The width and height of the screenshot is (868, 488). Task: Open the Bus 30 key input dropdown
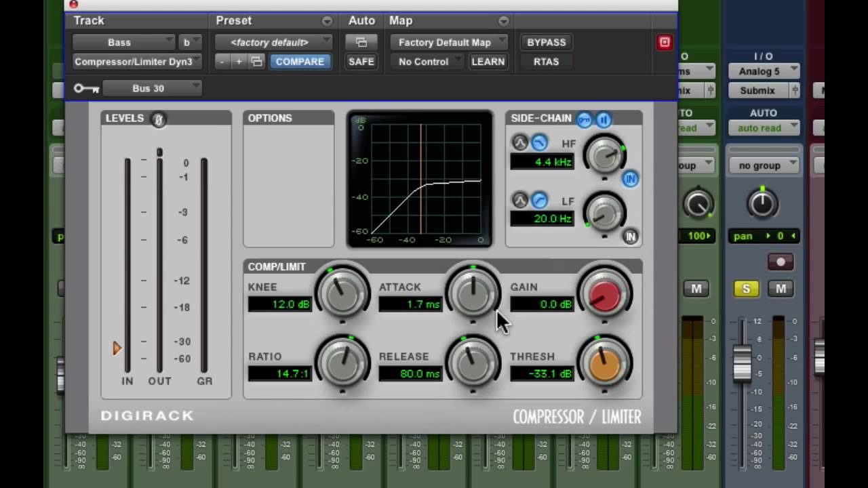coord(153,88)
